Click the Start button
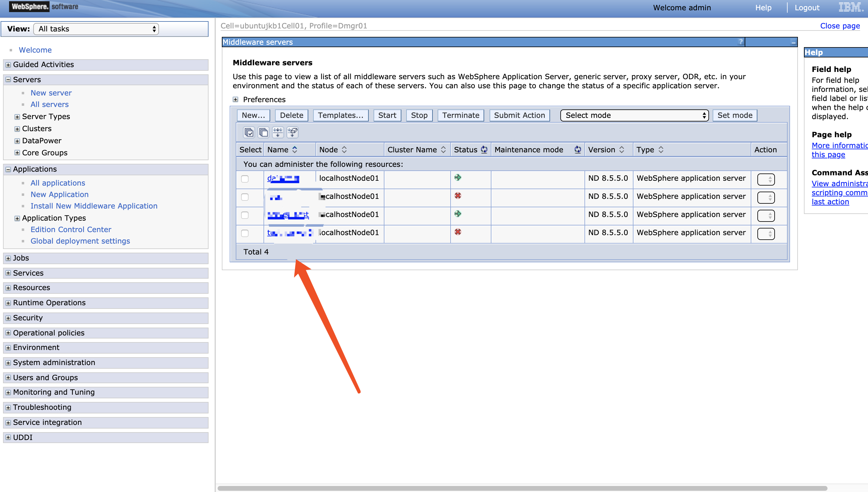Viewport: 868px width, 492px height. [387, 115]
